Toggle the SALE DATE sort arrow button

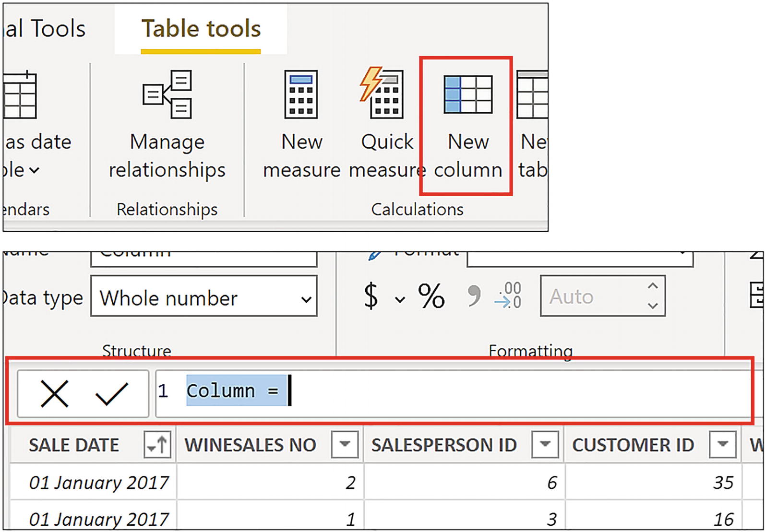[157, 445]
